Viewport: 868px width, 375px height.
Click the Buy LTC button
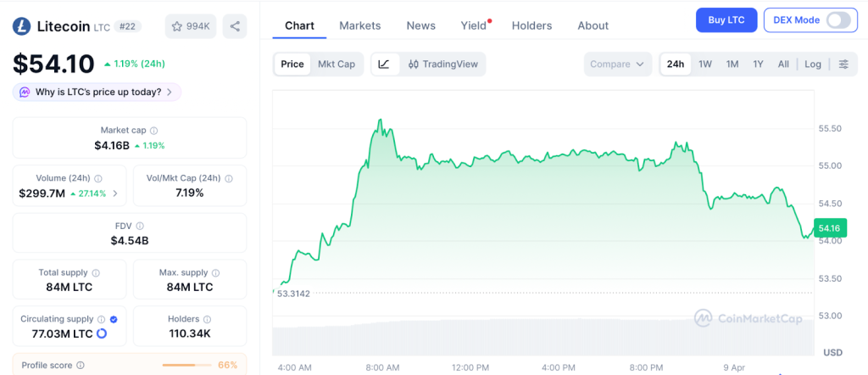click(x=726, y=20)
